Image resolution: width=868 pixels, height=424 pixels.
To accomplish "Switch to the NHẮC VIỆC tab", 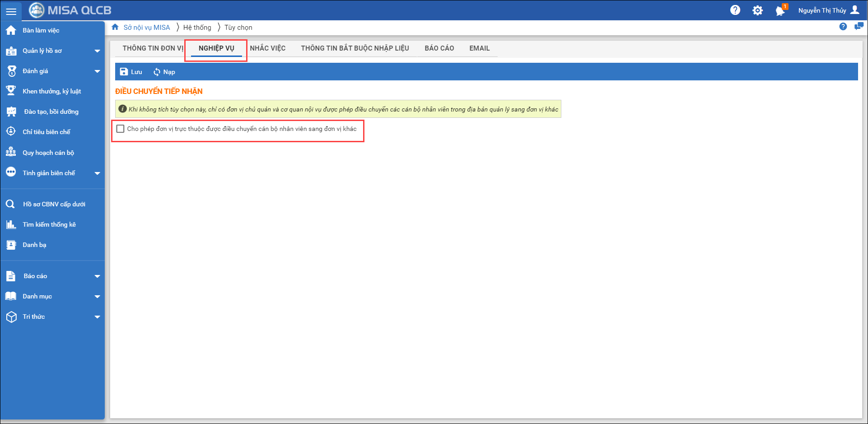I will pyautogui.click(x=267, y=48).
